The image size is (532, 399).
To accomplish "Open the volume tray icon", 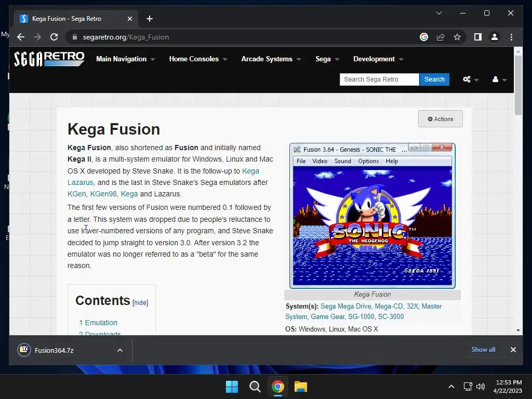I will click(481, 387).
